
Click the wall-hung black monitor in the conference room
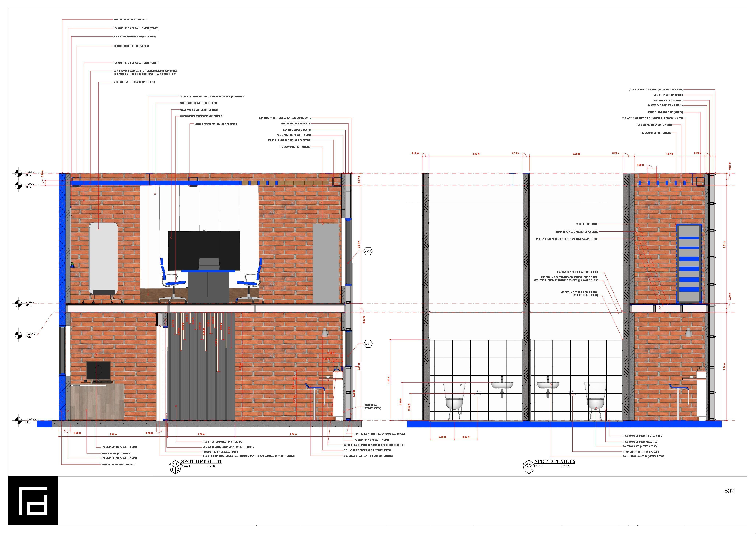pos(204,251)
